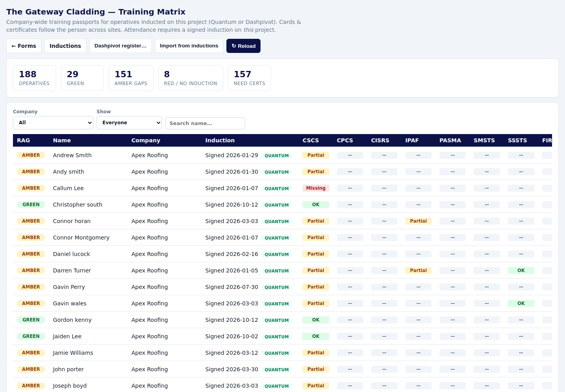565x392 pixels.
Task: Select the 29 Green summary card
Action: tap(82, 78)
